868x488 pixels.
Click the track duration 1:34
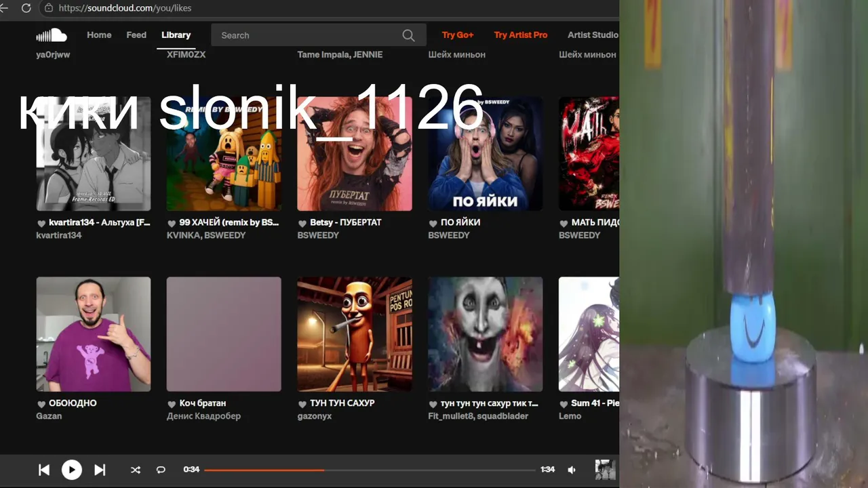tap(547, 470)
